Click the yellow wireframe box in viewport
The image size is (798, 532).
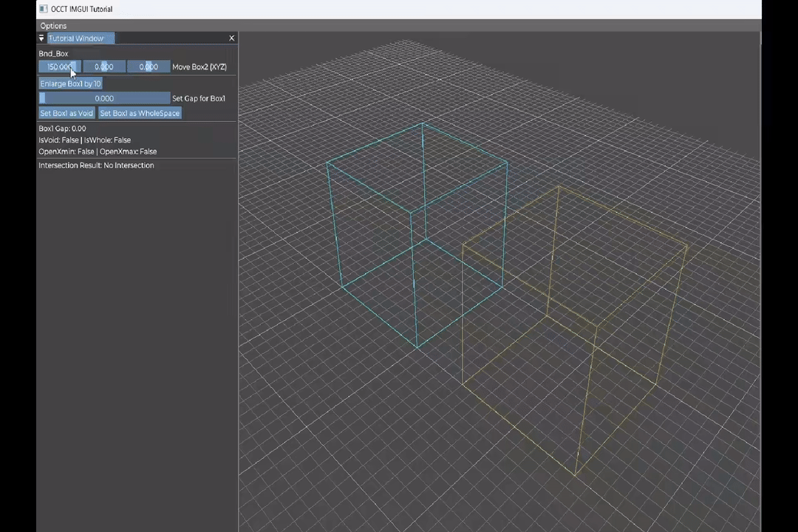575,331
